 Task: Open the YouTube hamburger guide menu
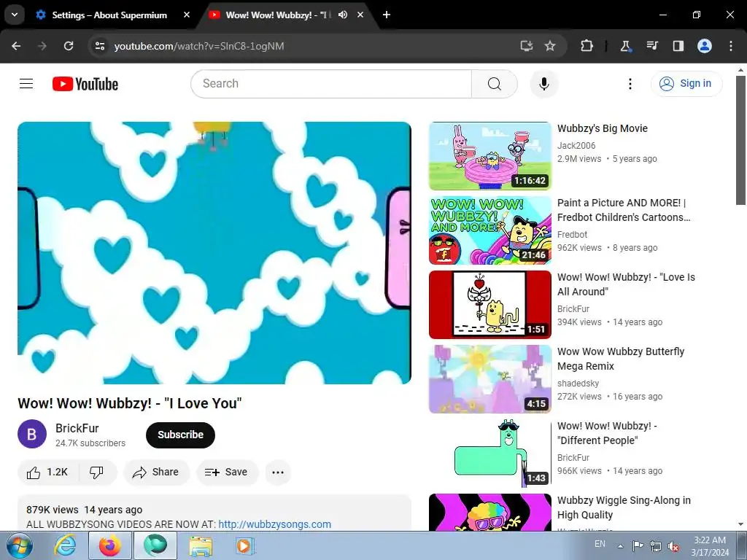26,84
